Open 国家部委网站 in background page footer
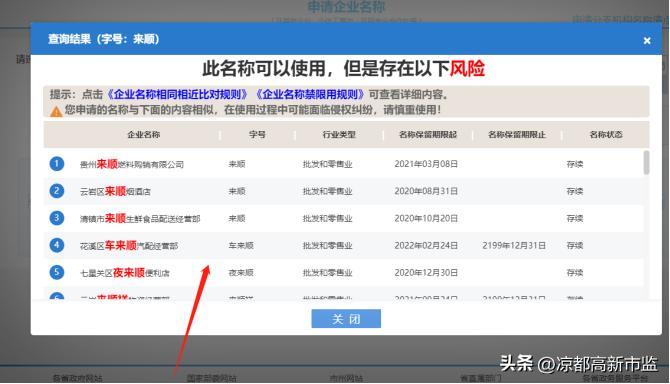 point(211,378)
